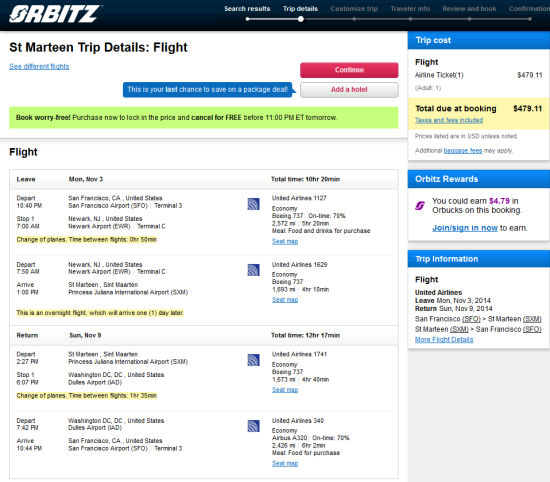Click the first (SFO) airport code in Trip Information

pyautogui.click(x=471, y=319)
